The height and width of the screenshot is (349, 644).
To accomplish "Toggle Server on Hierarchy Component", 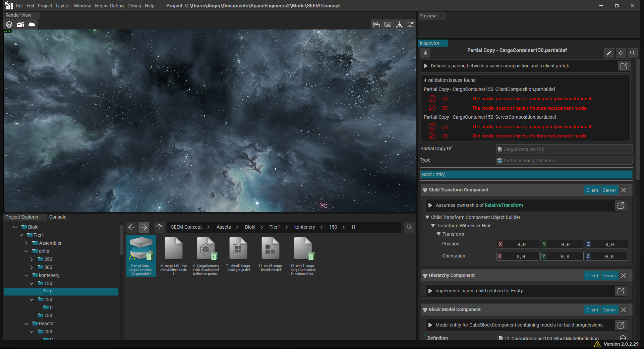I will pos(609,276).
